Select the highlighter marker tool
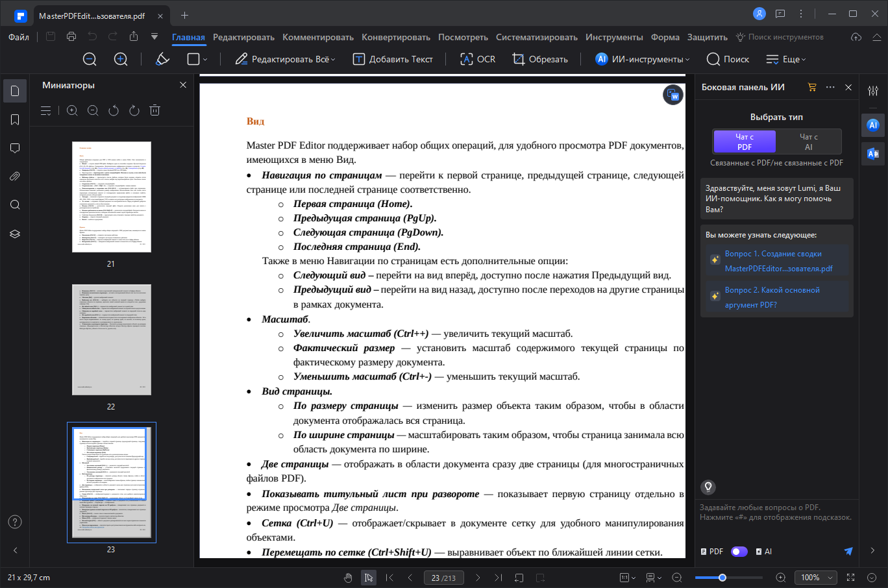888x588 pixels. tap(162, 59)
